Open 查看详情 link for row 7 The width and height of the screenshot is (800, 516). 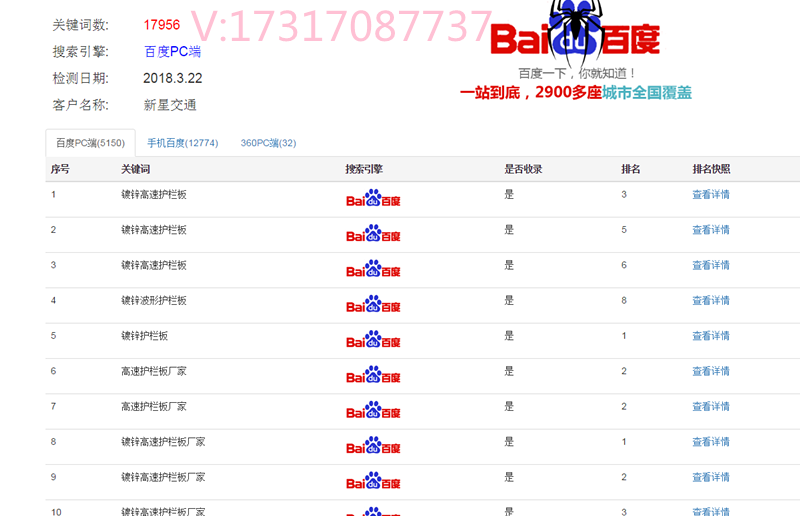pyautogui.click(x=711, y=406)
